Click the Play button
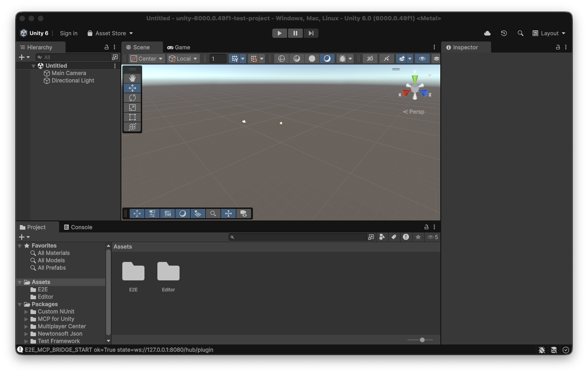 click(x=280, y=33)
